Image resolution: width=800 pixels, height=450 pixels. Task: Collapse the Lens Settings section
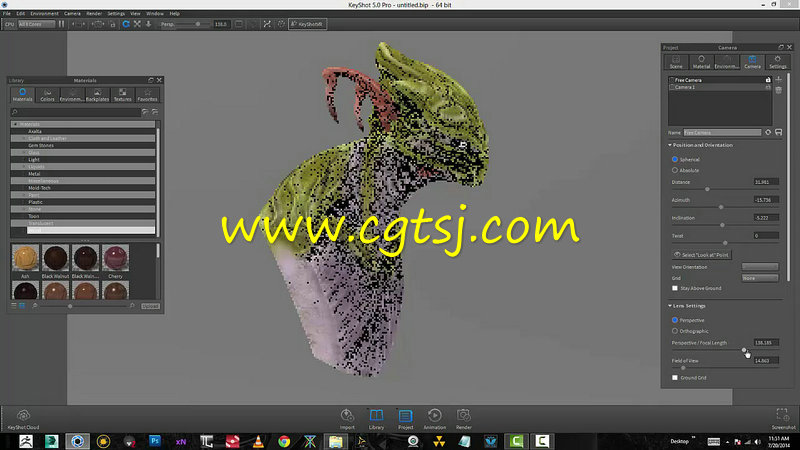pyautogui.click(x=670, y=306)
